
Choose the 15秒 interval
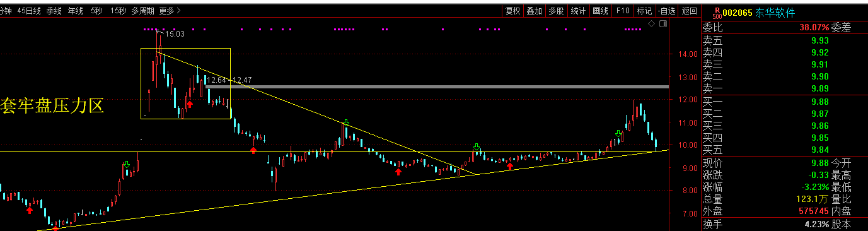pos(117,11)
